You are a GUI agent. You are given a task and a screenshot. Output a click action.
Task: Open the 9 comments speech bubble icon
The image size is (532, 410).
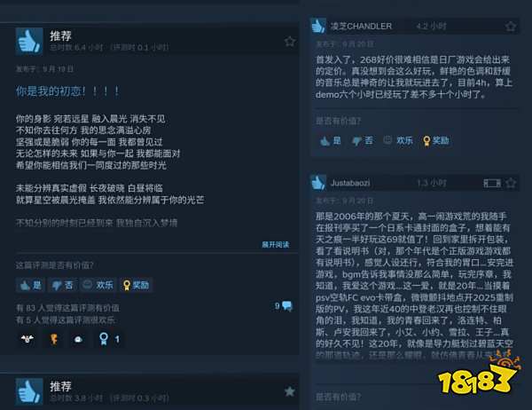287,305
